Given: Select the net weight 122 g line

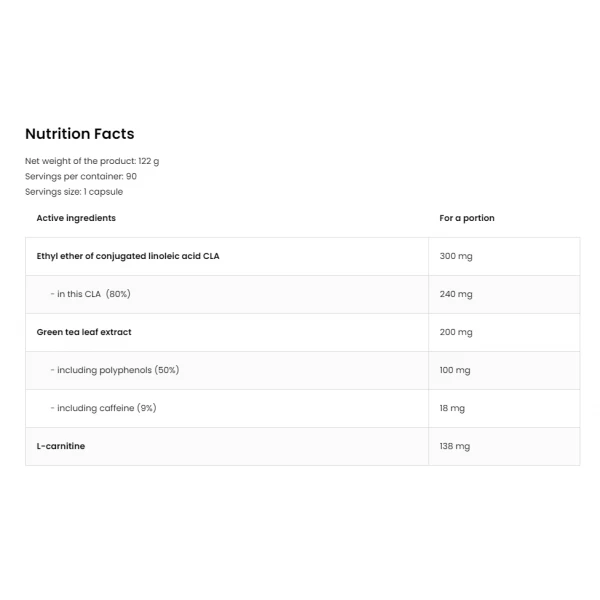Looking at the screenshot, I should (92, 161).
